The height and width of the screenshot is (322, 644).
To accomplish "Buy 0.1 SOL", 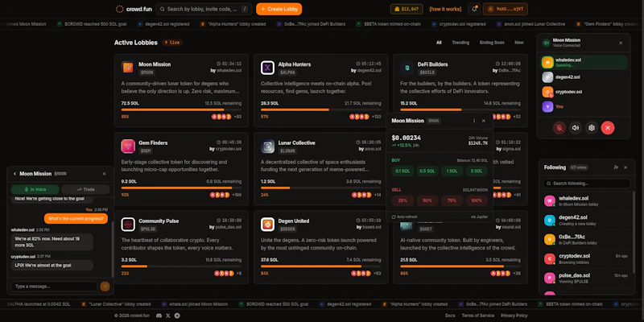I will pos(402,171).
